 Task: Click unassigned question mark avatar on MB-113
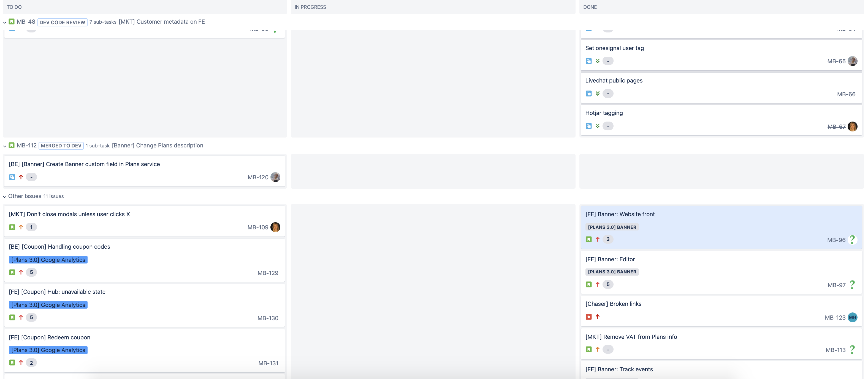tap(853, 350)
